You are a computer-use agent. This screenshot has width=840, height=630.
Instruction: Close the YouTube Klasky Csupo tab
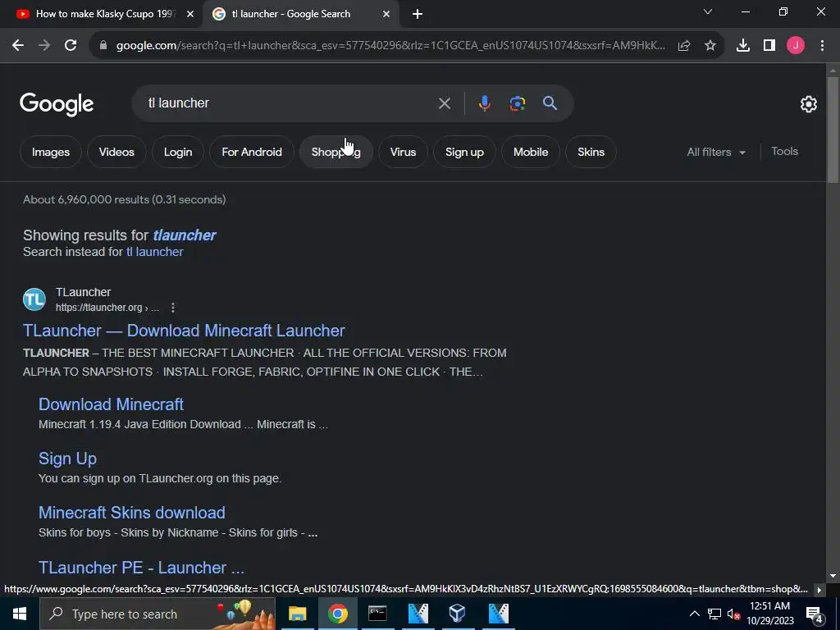(189, 14)
